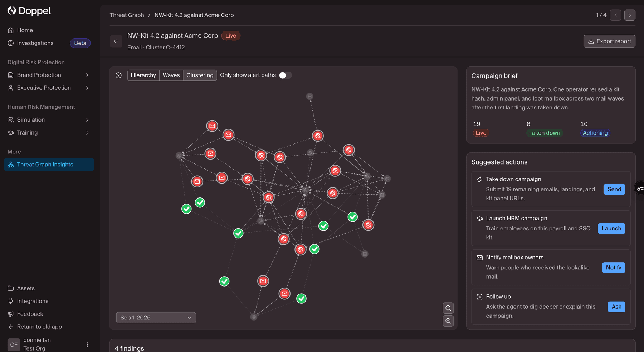Click the envelope Notify mailbox owners icon
The width and height of the screenshot is (644, 352).
[480, 258]
